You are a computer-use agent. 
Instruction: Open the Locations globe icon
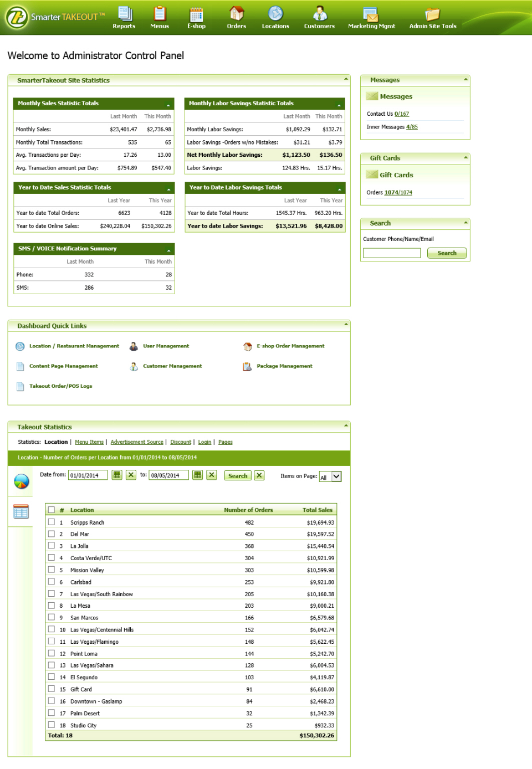[x=275, y=13]
